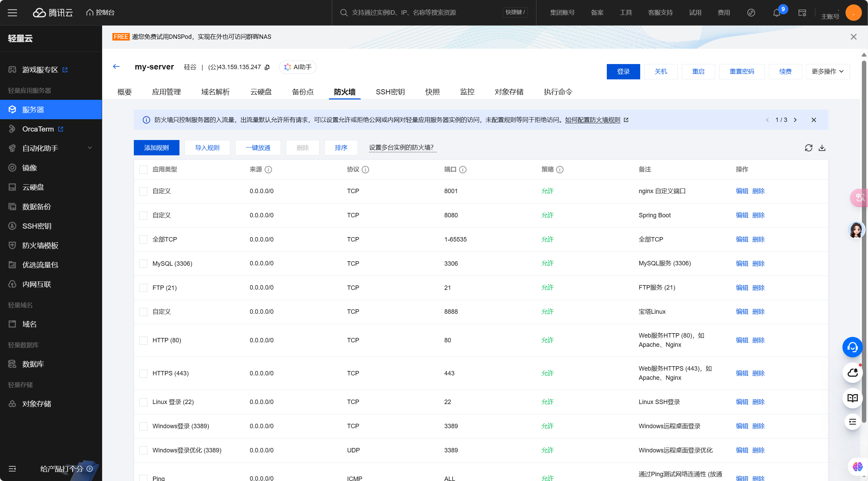
Task: Click the download rules export icon
Action: click(822, 148)
